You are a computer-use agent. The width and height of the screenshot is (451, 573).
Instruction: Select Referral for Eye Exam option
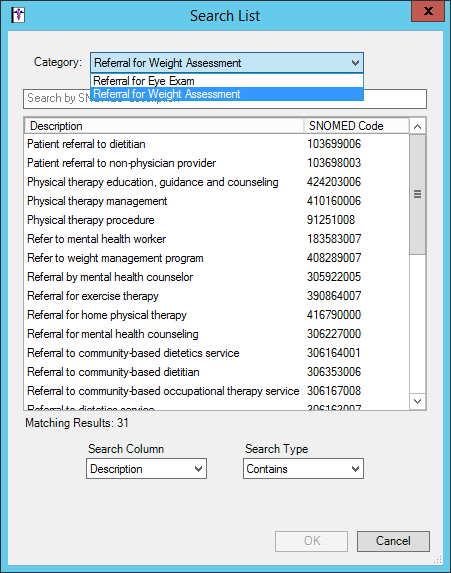tap(227, 81)
